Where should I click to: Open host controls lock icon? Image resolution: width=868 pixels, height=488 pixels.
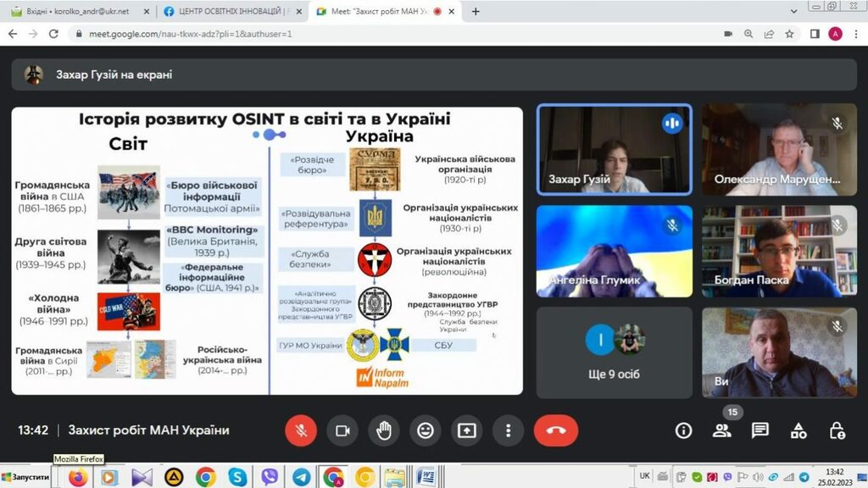(837, 430)
